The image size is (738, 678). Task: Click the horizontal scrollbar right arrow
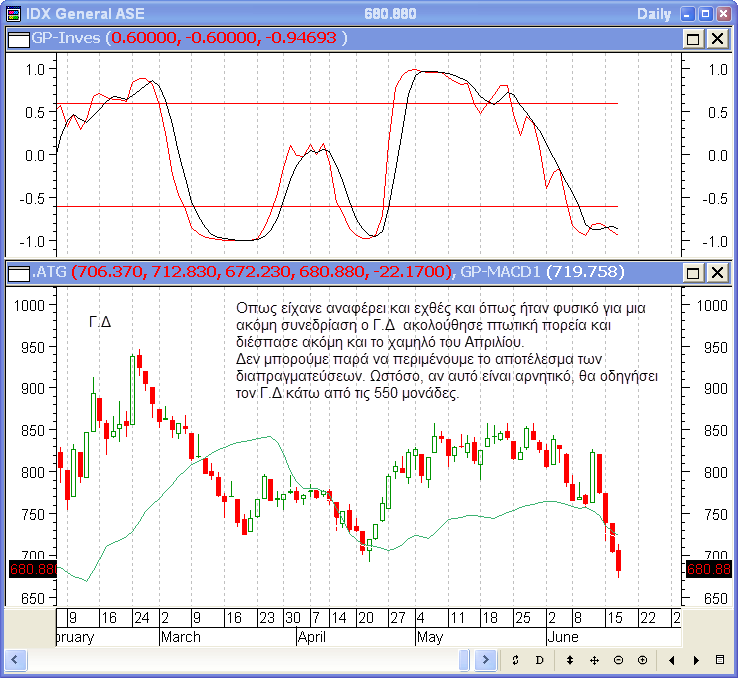[x=485, y=660]
